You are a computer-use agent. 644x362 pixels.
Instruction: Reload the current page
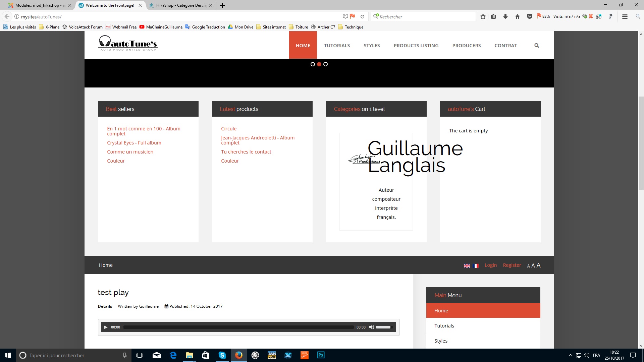pyautogui.click(x=362, y=16)
